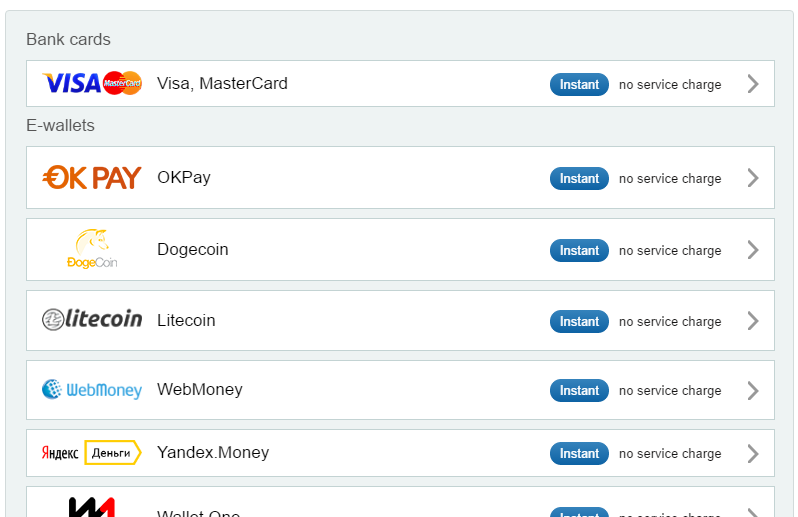This screenshot has width=798, height=517.
Task: Open the Yandex.Money row chevron
Action: 753,453
